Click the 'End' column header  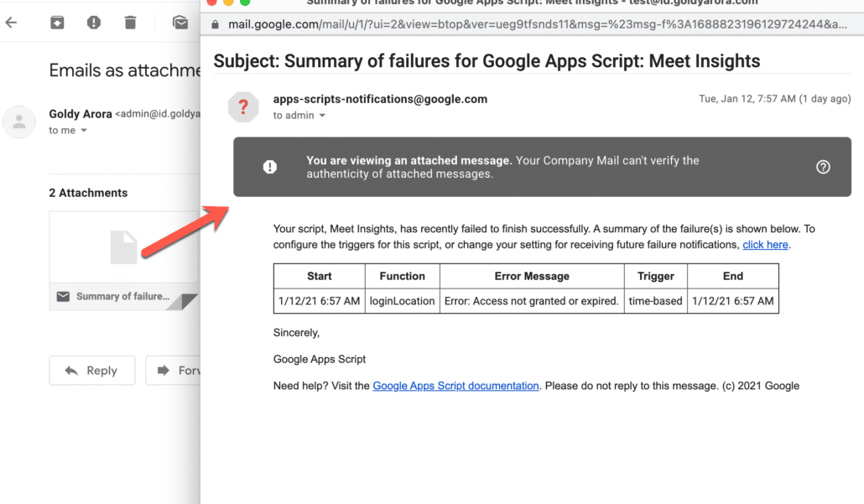pos(733,276)
